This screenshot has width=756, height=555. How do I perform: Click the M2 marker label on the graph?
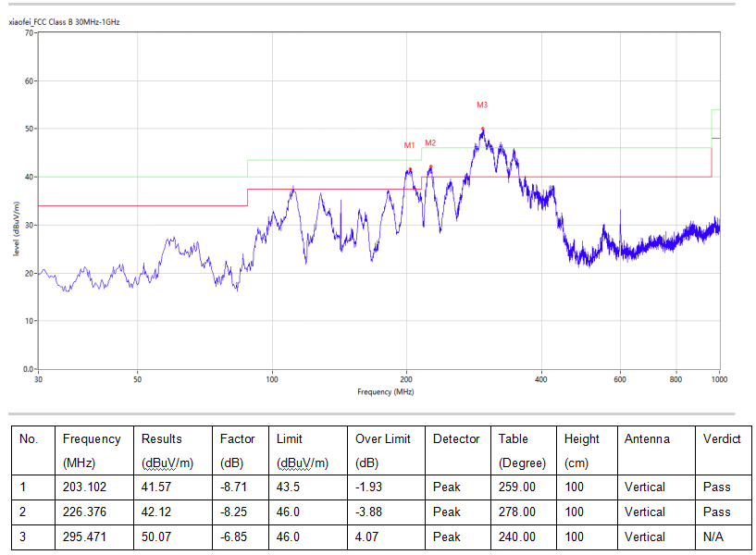(x=430, y=142)
